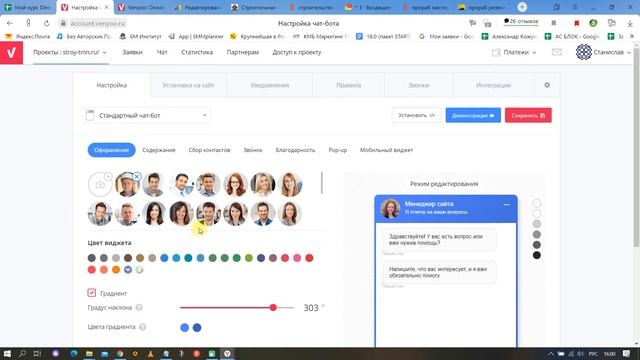
Task: Click the camera upload photo circle
Action: [100, 184]
